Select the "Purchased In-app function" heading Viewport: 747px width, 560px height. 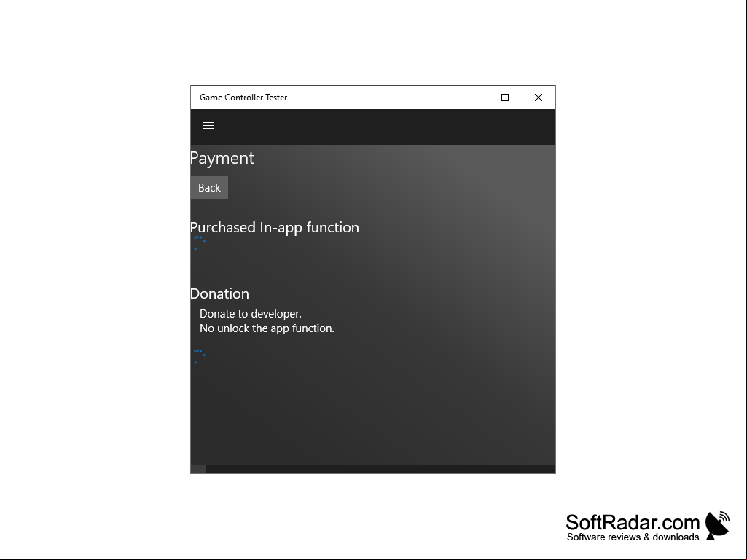(275, 228)
